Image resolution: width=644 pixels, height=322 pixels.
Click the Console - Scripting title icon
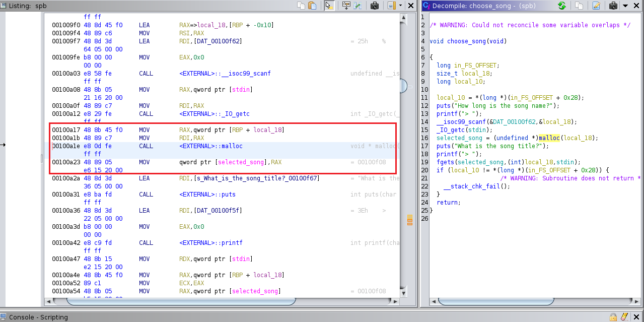coord(4,317)
